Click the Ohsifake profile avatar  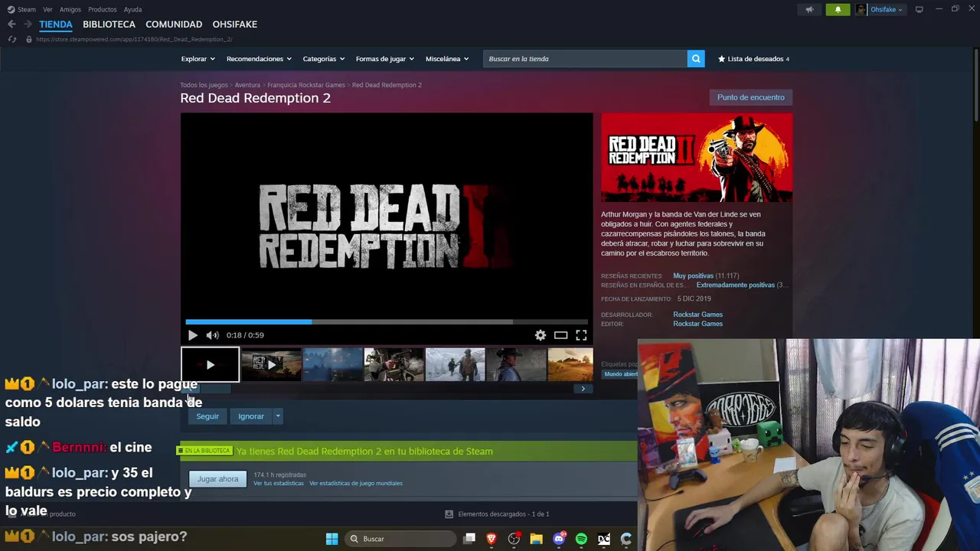pyautogui.click(x=861, y=9)
